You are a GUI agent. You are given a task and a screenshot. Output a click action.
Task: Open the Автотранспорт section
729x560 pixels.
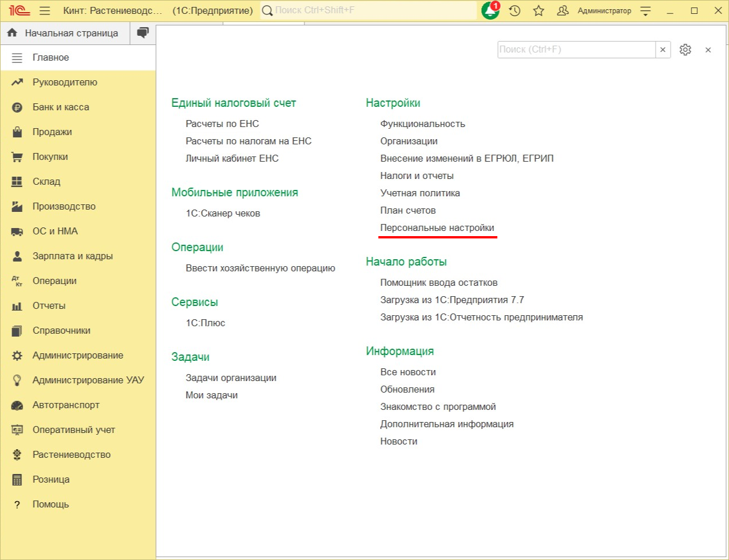pyautogui.click(x=66, y=405)
